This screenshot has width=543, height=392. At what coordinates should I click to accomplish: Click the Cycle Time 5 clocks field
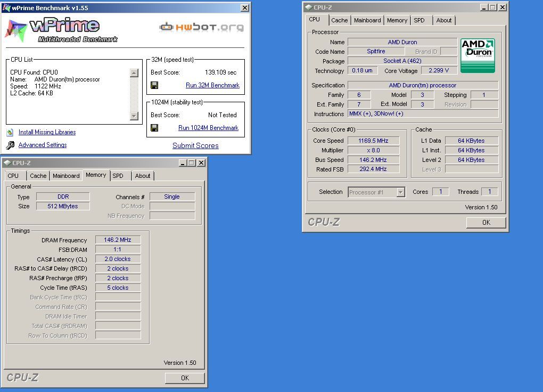coord(118,288)
